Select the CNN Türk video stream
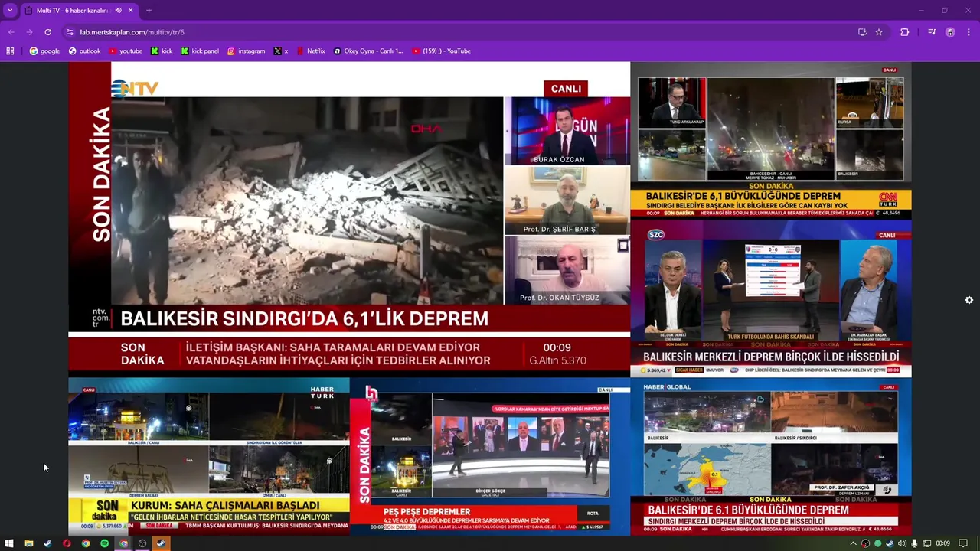This screenshot has width=980, height=551. (x=771, y=141)
